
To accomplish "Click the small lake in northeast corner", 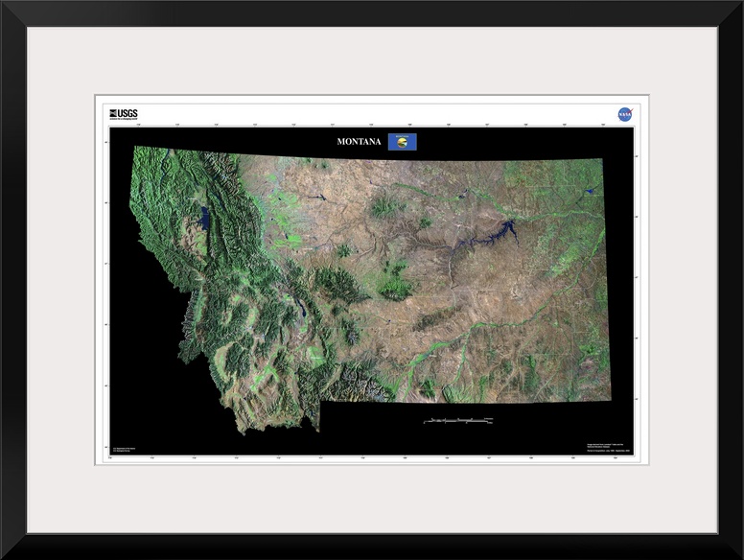I will point(588,191).
